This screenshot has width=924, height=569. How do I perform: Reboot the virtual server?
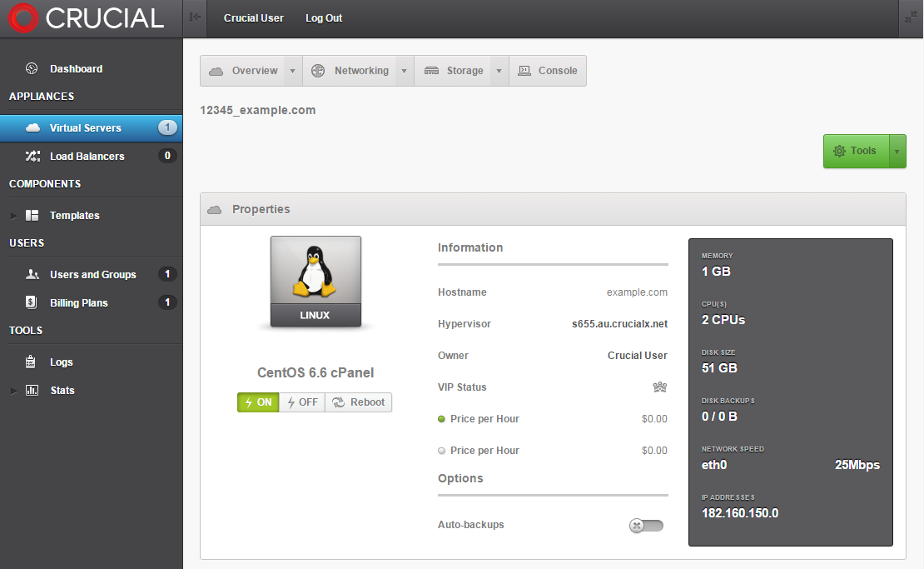coord(358,402)
